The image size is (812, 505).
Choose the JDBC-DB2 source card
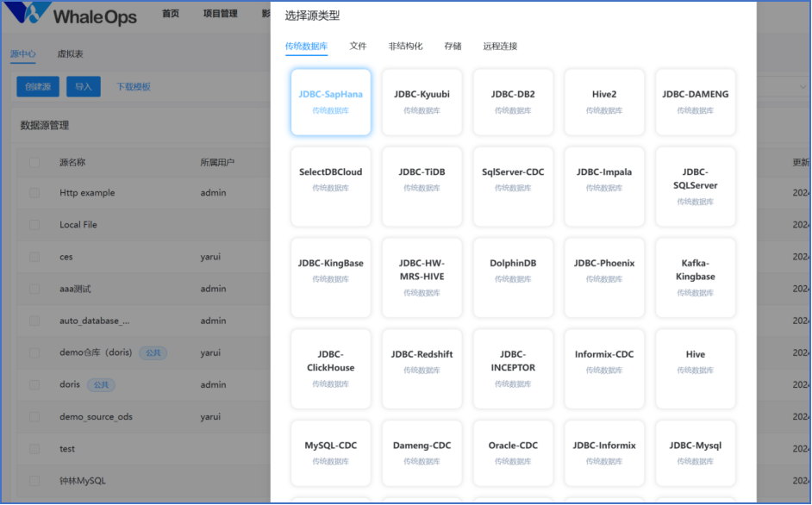pos(513,102)
